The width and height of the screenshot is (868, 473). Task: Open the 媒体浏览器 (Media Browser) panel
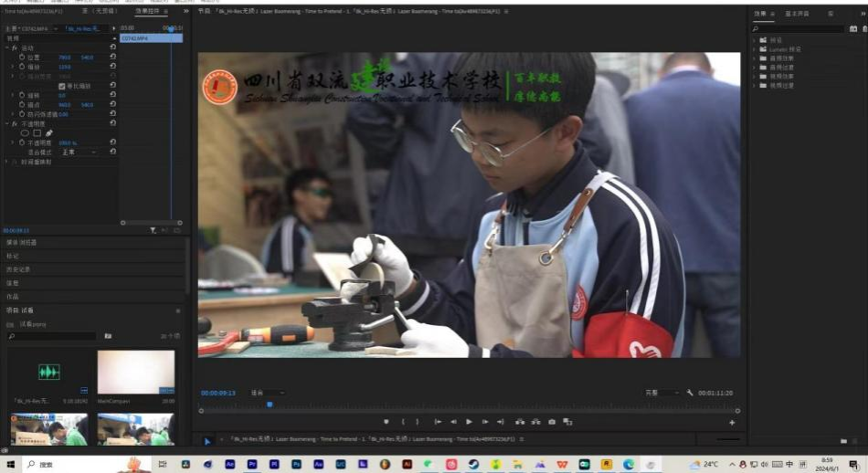tap(22, 242)
